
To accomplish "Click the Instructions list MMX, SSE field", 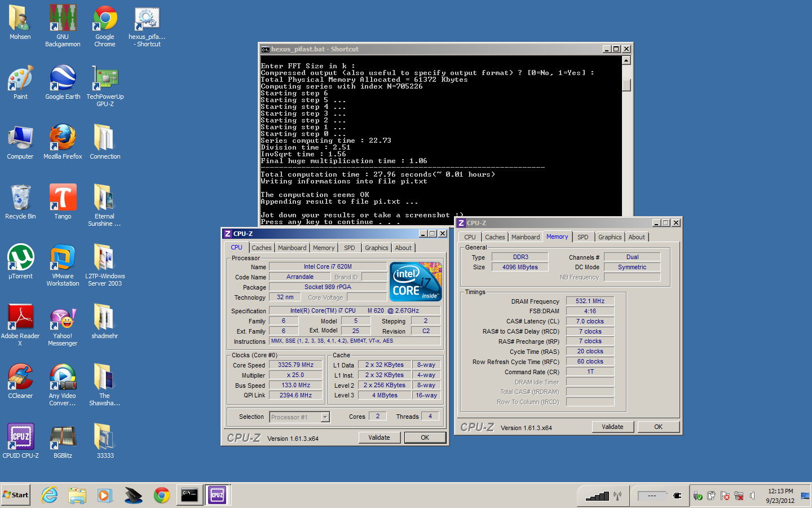I will (x=355, y=341).
